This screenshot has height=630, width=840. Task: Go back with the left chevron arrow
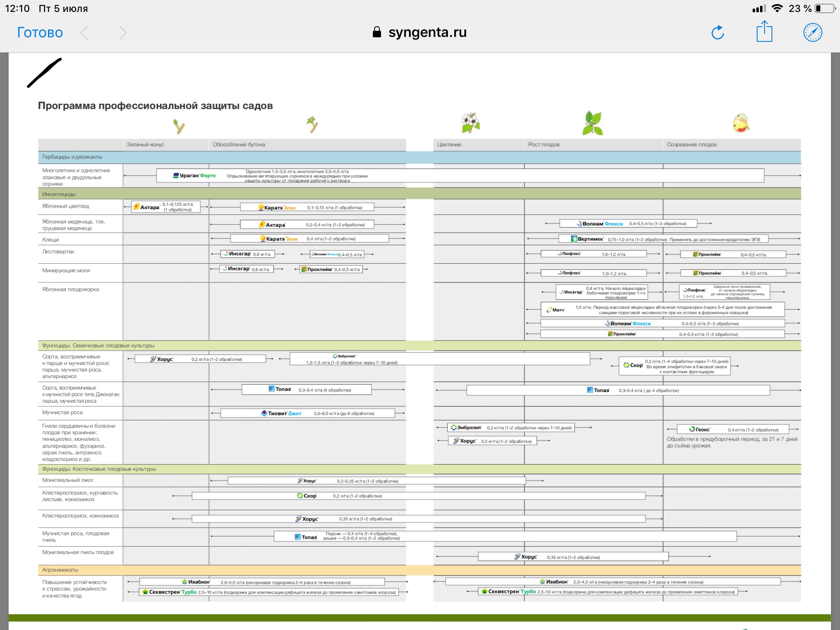(x=84, y=33)
